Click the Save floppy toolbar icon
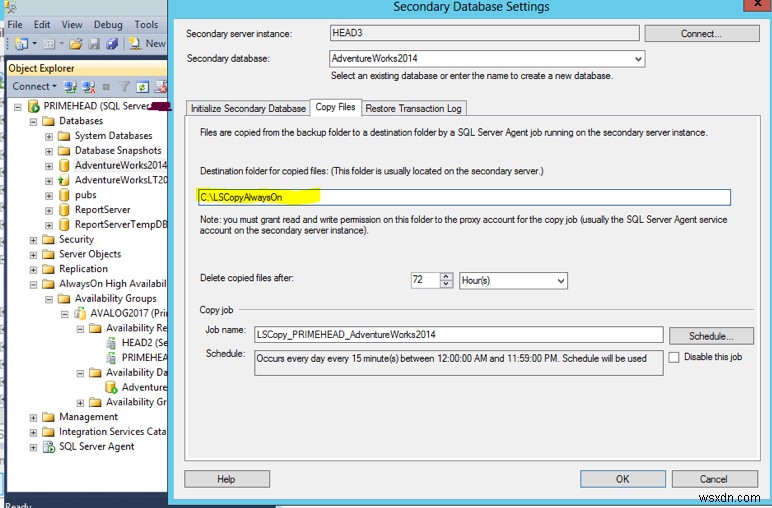This screenshot has width=772, height=508. [x=94, y=44]
